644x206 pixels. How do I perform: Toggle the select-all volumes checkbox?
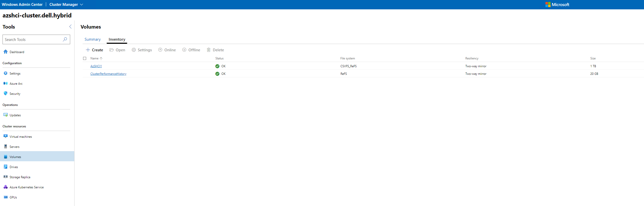(x=85, y=58)
